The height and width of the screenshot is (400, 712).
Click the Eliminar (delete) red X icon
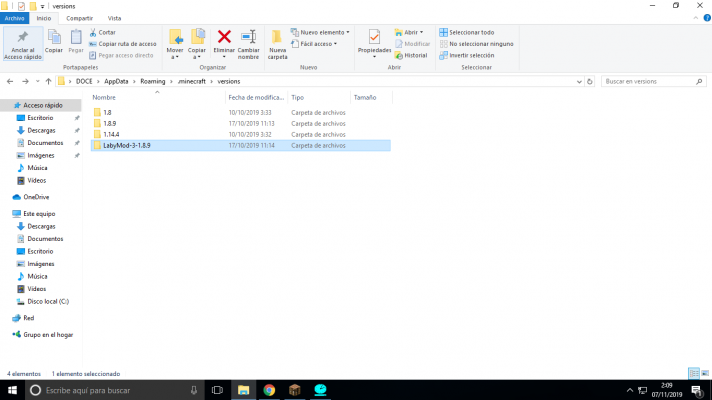click(224, 38)
